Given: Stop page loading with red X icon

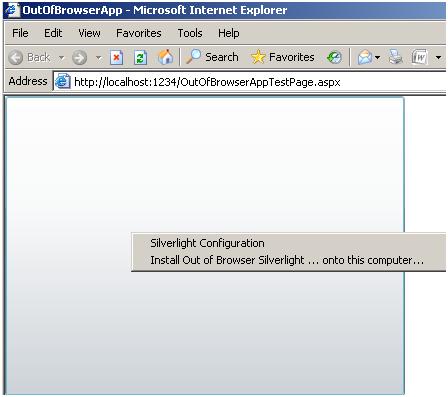Looking at the screenshot, I should coord(116,57).
